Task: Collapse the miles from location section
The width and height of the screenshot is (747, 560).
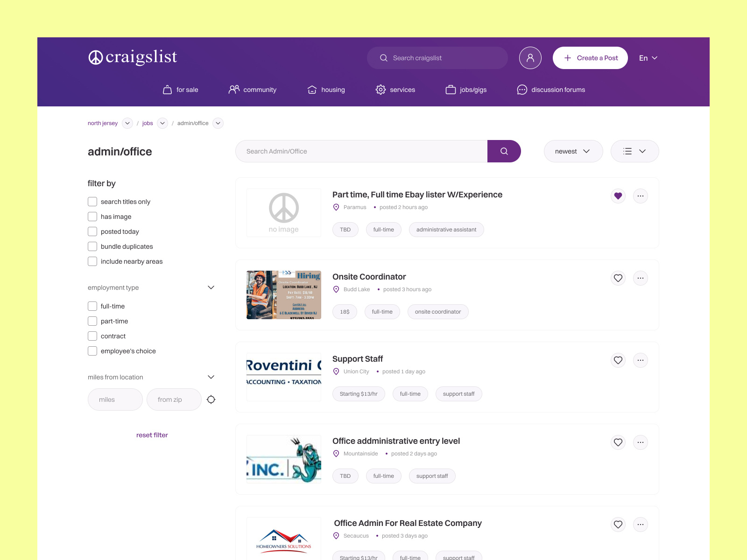Action: coord(211,377)
